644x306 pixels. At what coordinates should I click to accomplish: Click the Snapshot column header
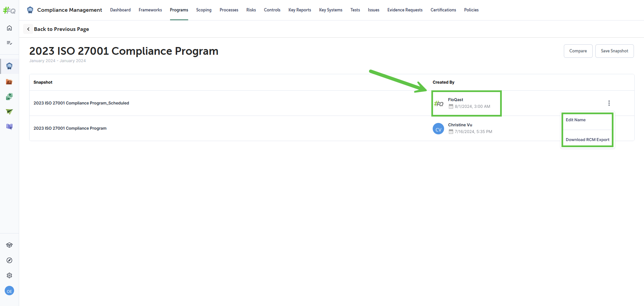(43, 82)
